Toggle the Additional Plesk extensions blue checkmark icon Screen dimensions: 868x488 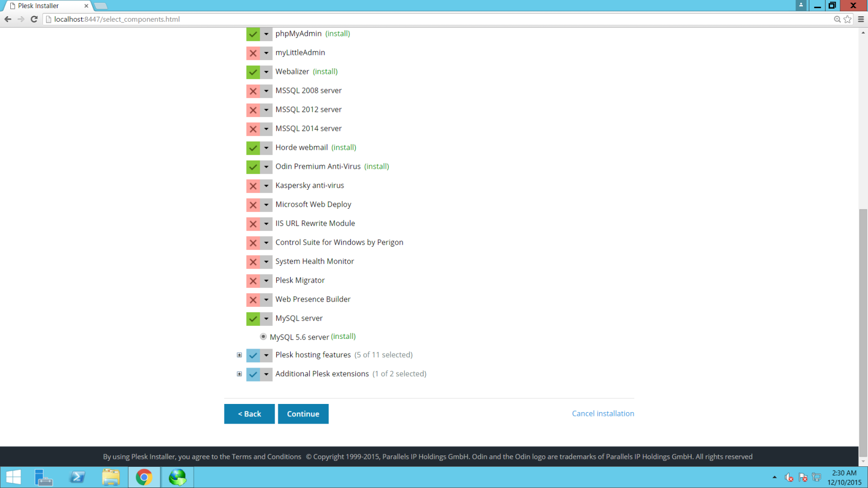click(x=253, y=375)
